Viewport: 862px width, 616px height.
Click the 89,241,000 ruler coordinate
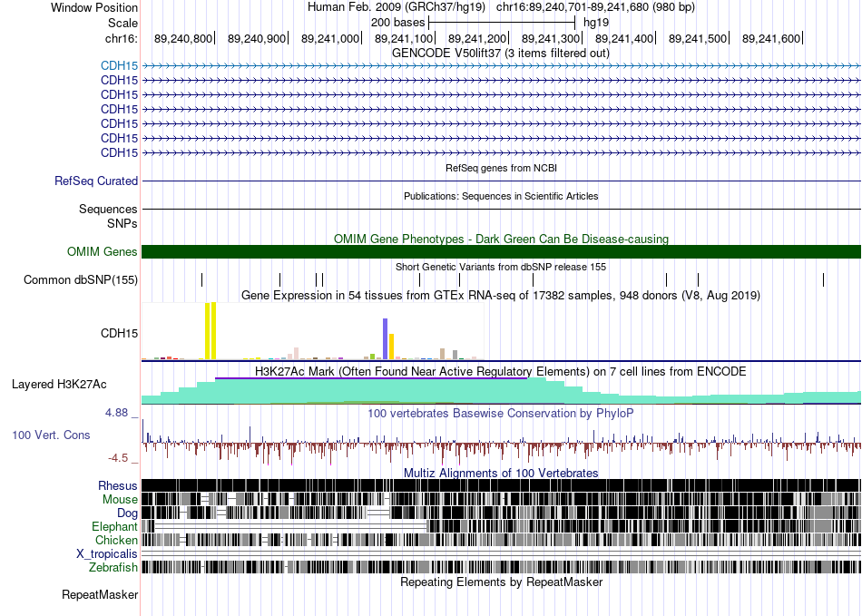click(330, 38)
